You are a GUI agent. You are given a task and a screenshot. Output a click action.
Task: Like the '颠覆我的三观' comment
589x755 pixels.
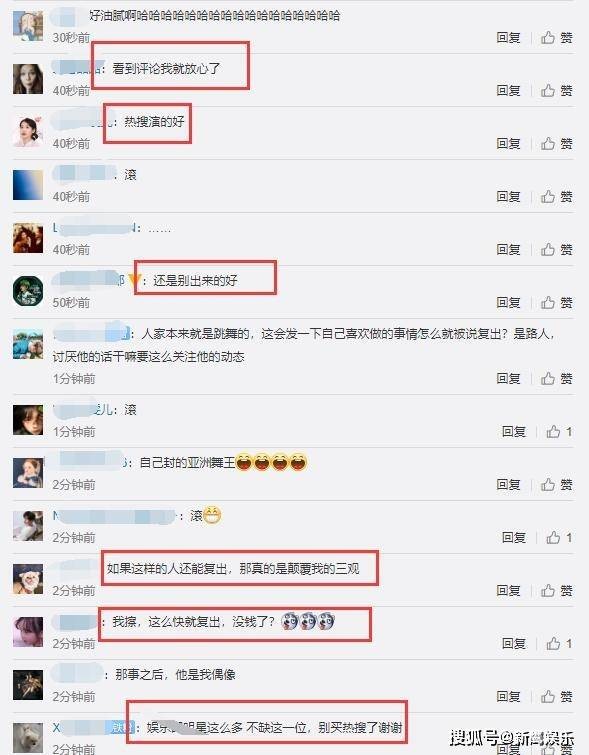click(556, 590)
